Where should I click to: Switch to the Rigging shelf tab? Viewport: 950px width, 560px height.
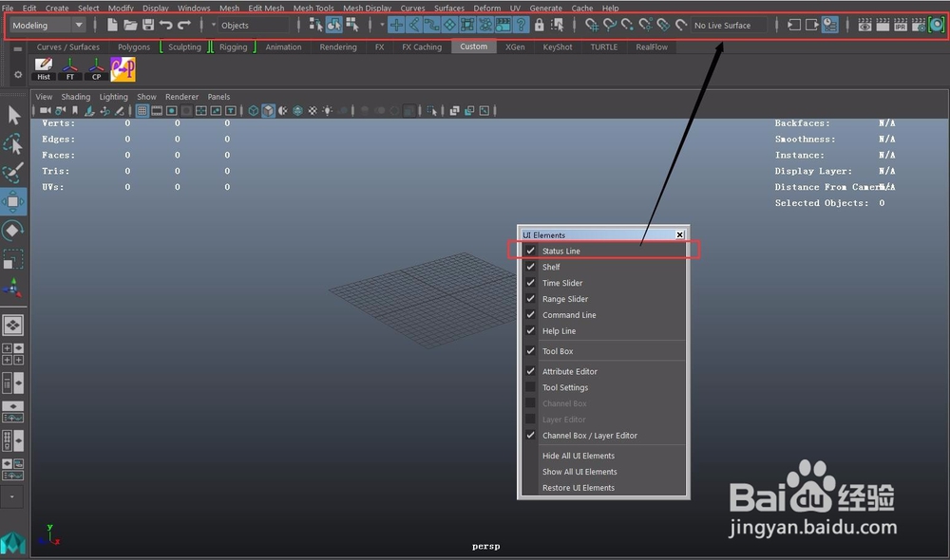point(234,47)
